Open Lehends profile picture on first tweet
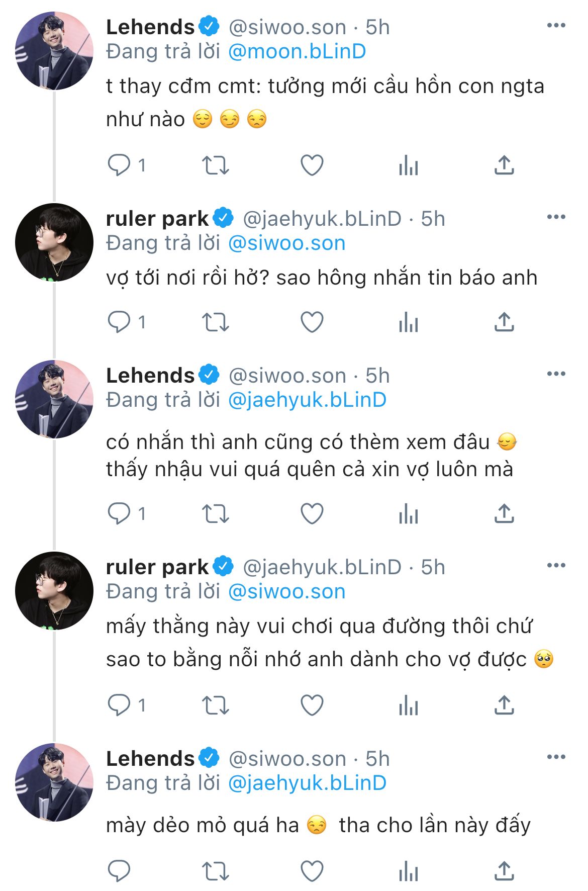 [x=54, y=51]
